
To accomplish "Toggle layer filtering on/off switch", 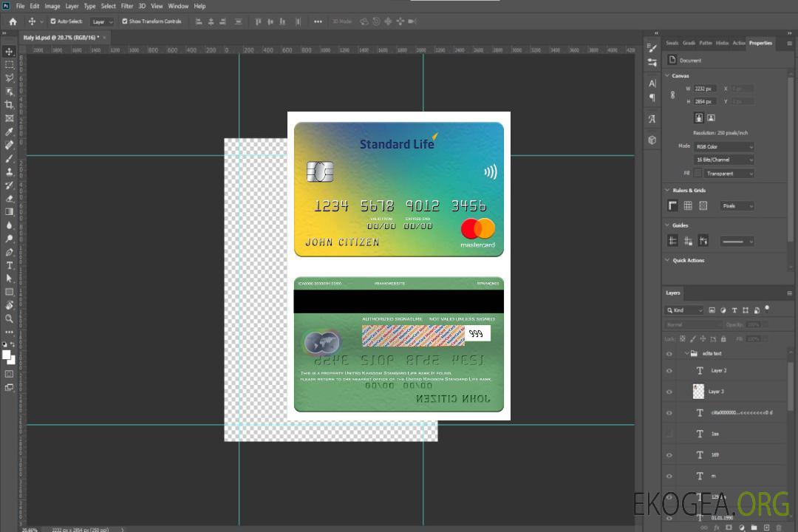I will pyautogui.click(x=767, y=309).
